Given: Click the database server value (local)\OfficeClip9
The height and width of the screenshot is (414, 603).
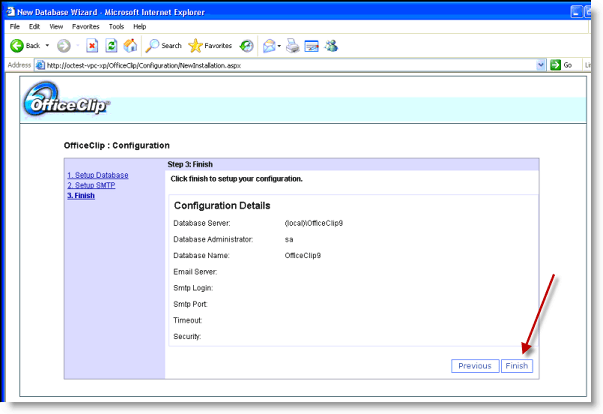Looking at the screenshot, I should 314,223.
